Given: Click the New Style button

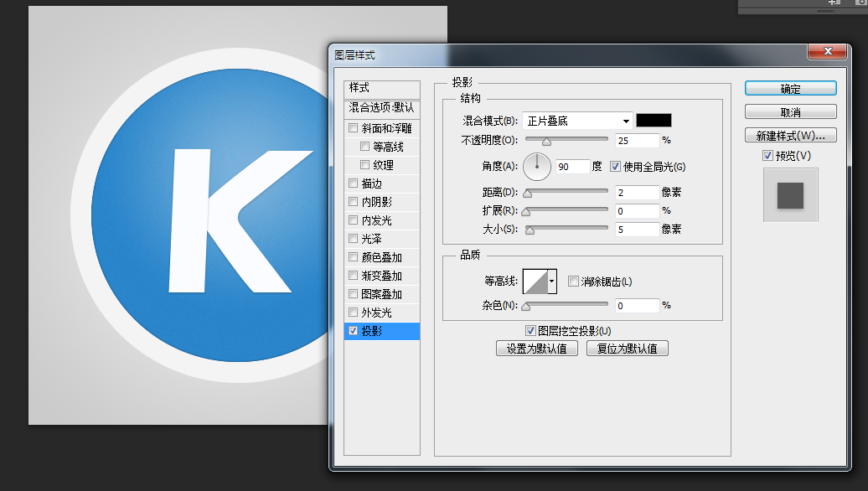Looking at the screenshot, I should 789,135.
